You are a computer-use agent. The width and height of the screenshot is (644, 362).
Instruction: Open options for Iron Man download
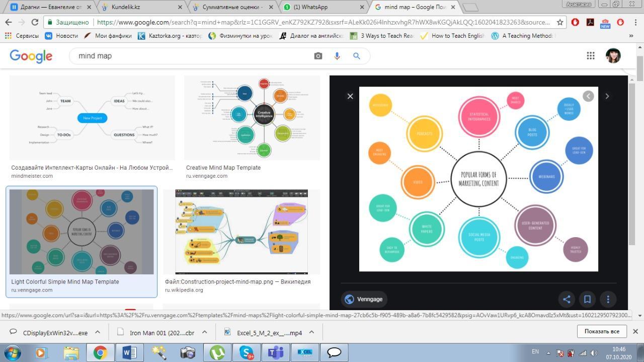[205, 332]
